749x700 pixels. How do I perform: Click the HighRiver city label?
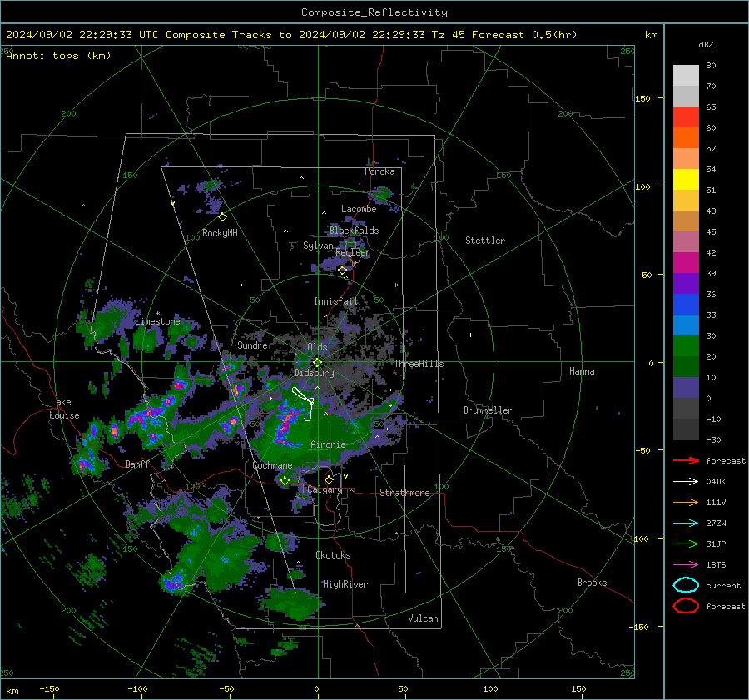(x=345, y=584)
